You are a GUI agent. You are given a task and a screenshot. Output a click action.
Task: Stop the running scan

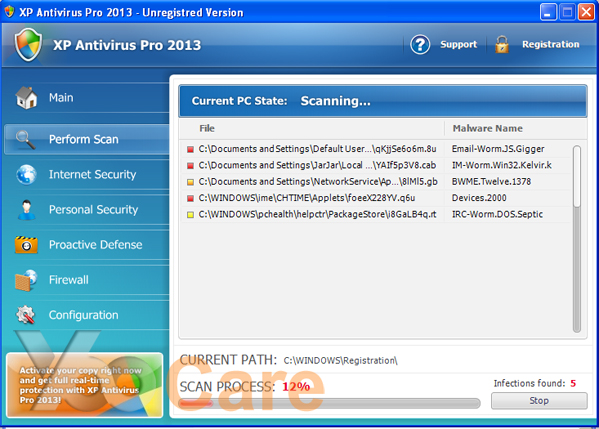[539, 401]
